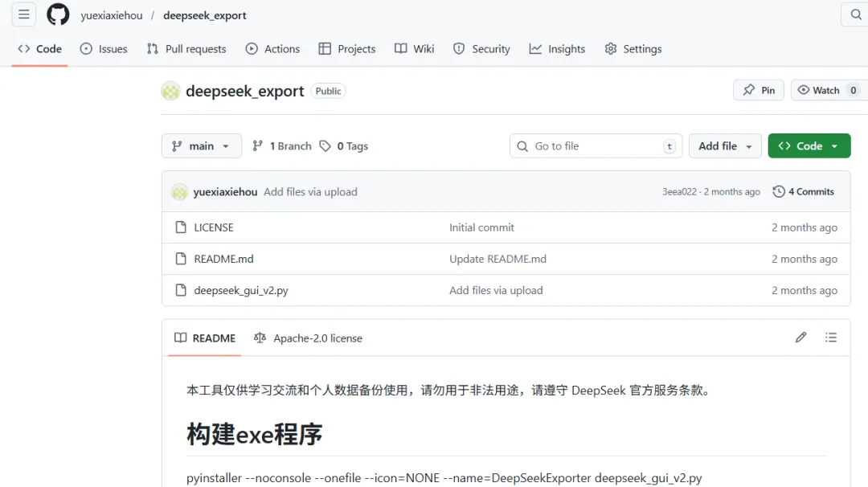Click the deepseek_export repository title
Image resolution: width=868 pixels, height=487 pixels.
coord(244,91)
